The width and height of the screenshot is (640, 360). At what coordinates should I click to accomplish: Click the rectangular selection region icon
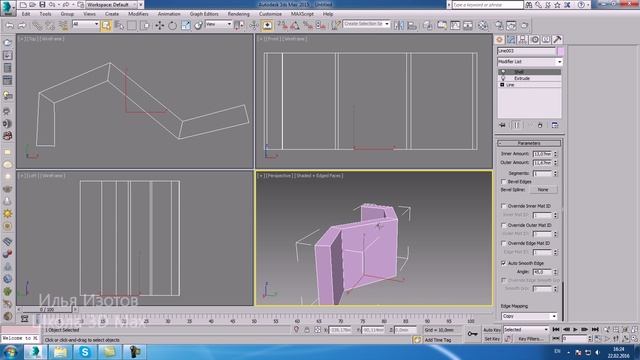click(x=132, y=25)
